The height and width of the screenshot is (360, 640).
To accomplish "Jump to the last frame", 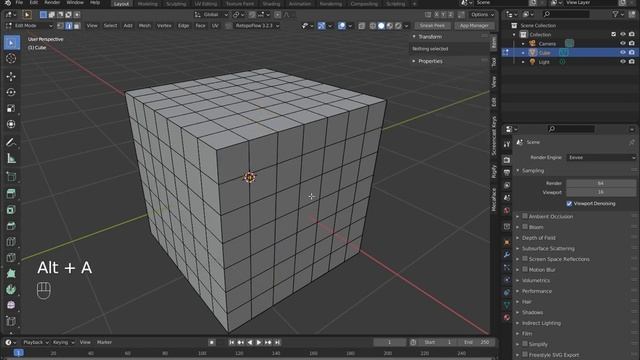I will pos(277,342).
